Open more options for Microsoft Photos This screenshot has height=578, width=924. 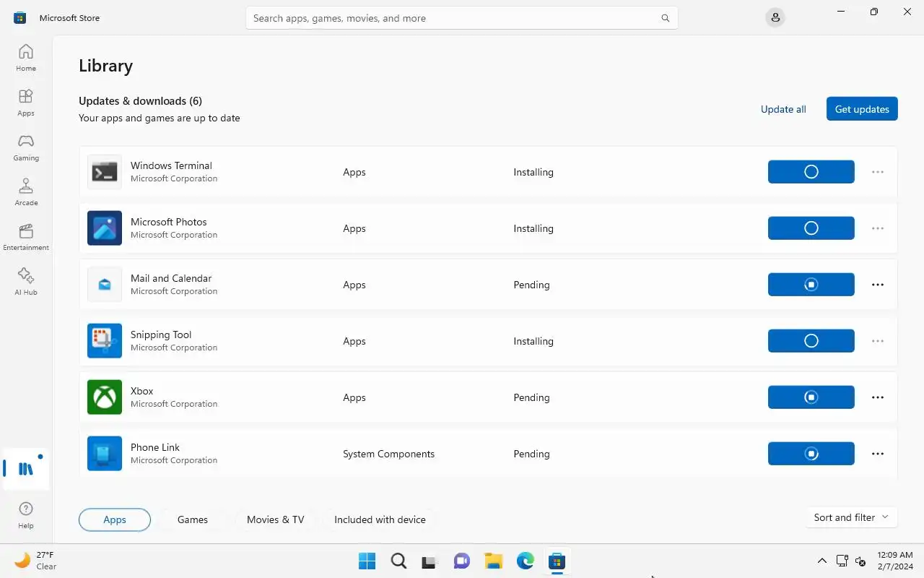point(878,228)
